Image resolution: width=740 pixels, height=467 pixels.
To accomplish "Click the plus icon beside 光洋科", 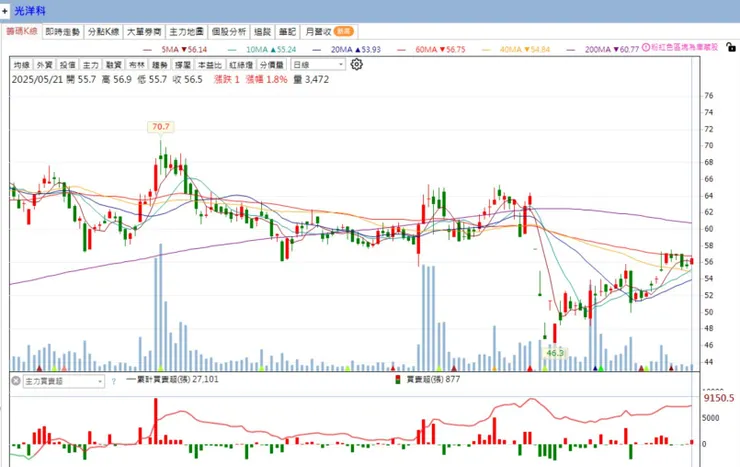I will point(5,11).
